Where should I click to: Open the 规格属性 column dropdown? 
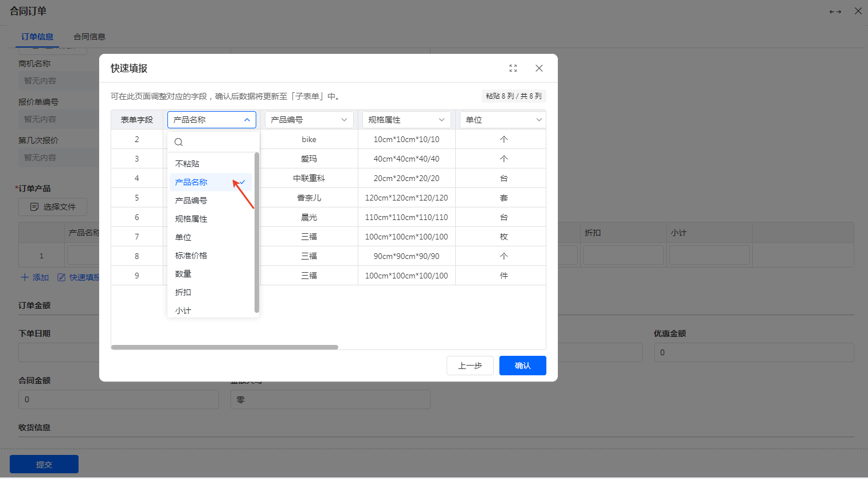[x=406, y=120]
